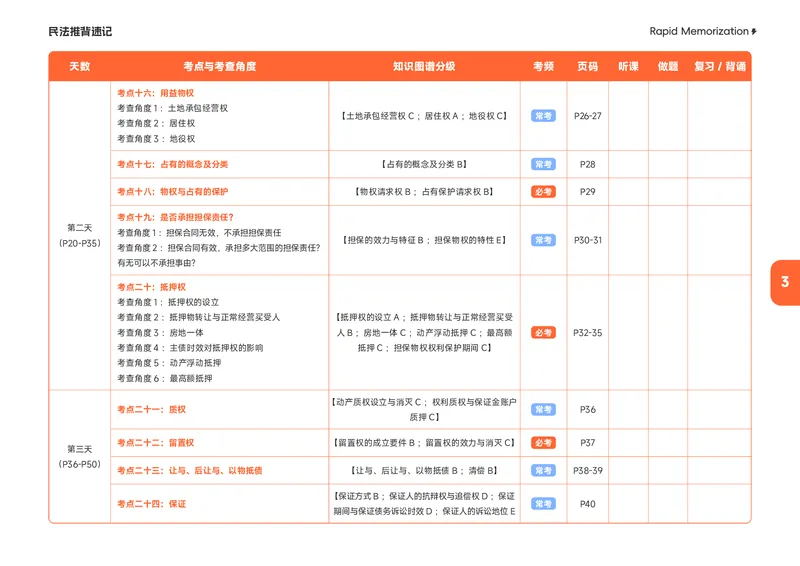Click the 民法推背速记 page title
The image size is (800, 566).
click(80, 32)
